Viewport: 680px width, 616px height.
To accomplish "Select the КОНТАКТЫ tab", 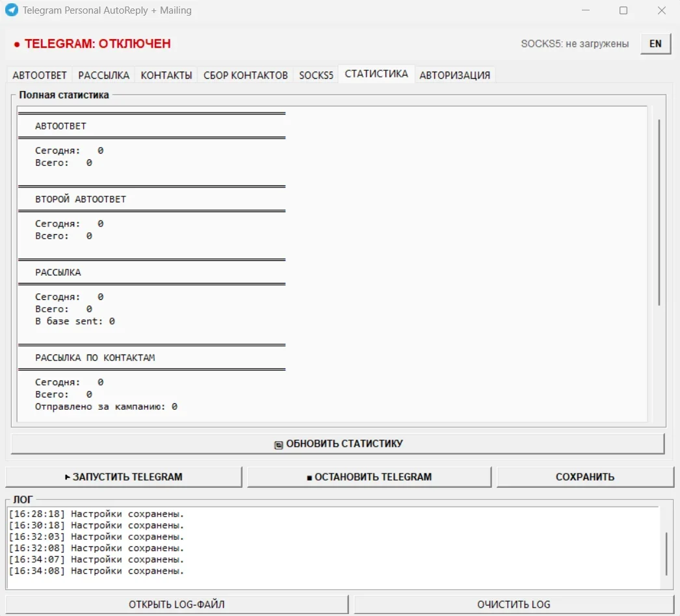I will (x=166, y=75).
